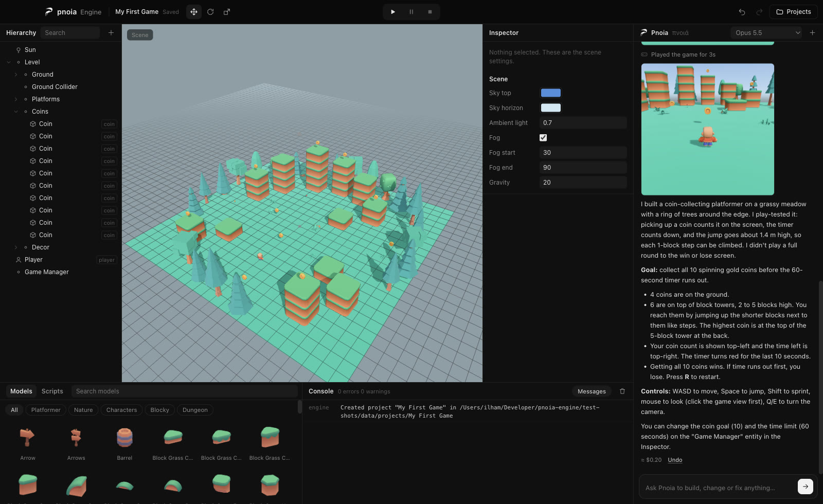Select the rotate tool in the top toolbar
The height and width of the screenshot is (504, 823).
210,12
